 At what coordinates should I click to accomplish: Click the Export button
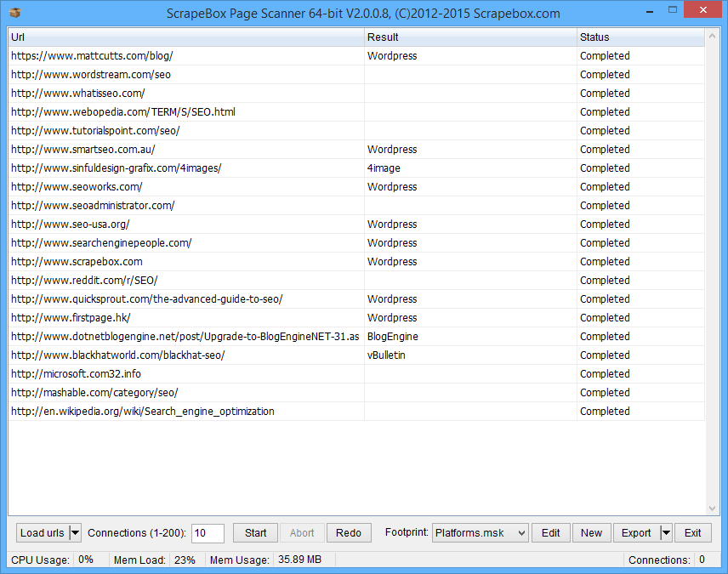(x=635, y=533)
